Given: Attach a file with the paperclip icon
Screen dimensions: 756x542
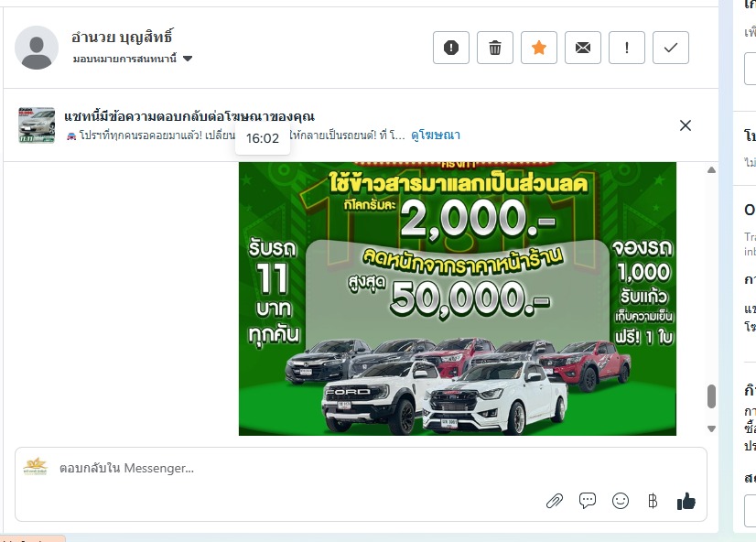Looking at the screenshot, I should (555, 502).
